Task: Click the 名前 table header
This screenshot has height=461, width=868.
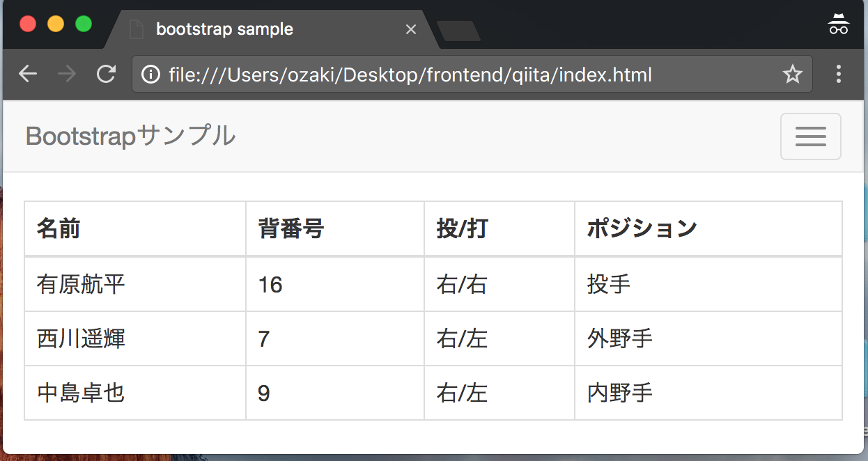Action: 59,228
